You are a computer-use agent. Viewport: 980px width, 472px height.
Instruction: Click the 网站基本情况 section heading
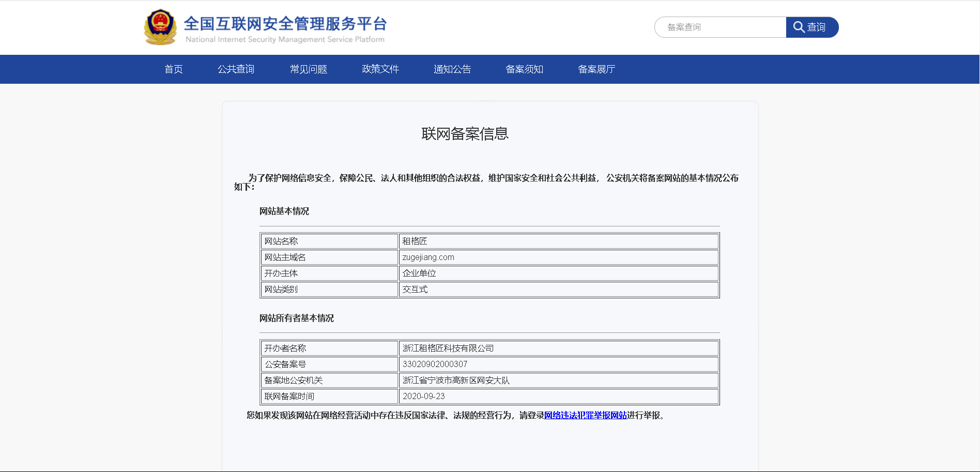[x=284, y=211]
